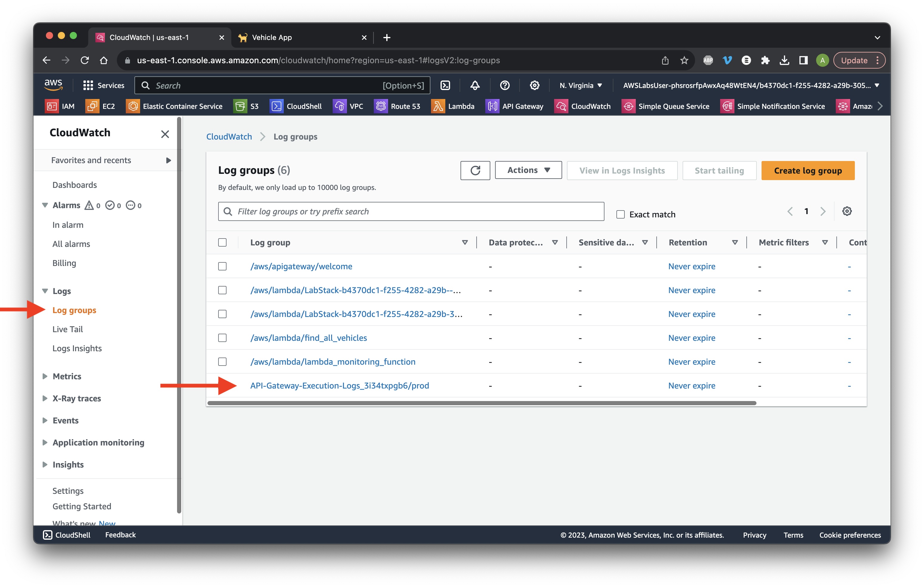The height and width of the screenshot is (588, 924).
Task: Open API Gateway shortcut
Action: coord(514,106)
